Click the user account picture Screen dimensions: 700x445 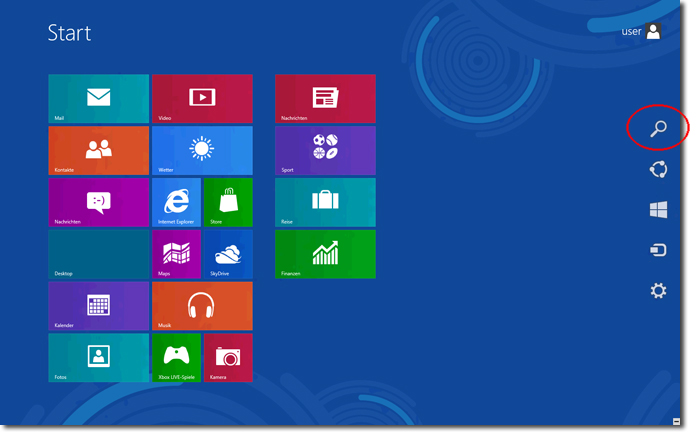(654, 31)
